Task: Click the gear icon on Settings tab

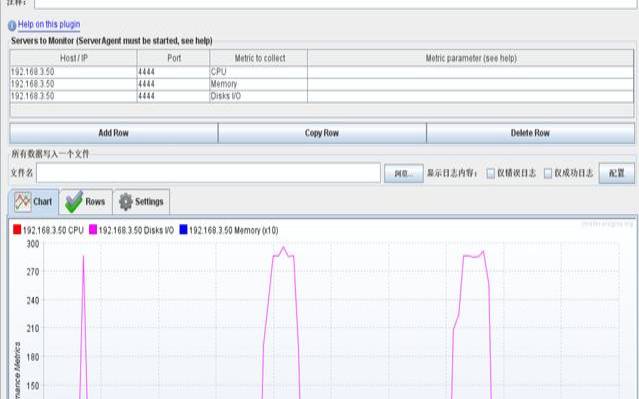Action: [x=126, y=202]
